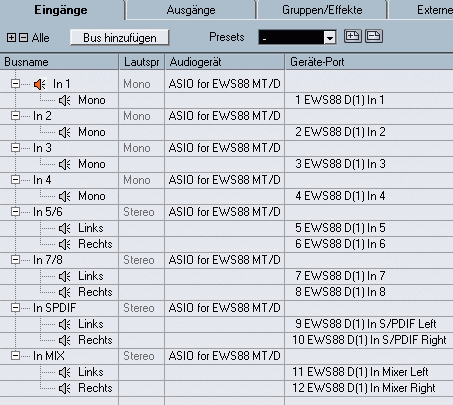Collapse the In 1 bus
This screenshot has height=405, width=453.
point(15,84)
